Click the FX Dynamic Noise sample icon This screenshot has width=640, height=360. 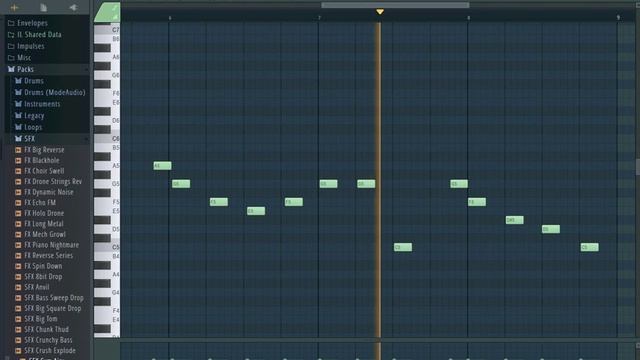tap(18, 192)
